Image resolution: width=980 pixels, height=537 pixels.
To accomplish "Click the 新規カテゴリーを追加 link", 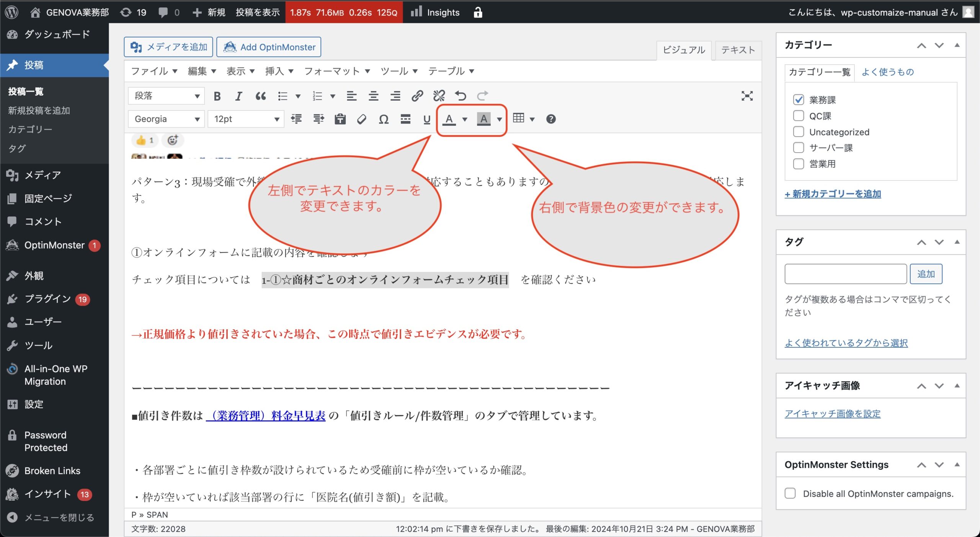I will click(833, 194).
